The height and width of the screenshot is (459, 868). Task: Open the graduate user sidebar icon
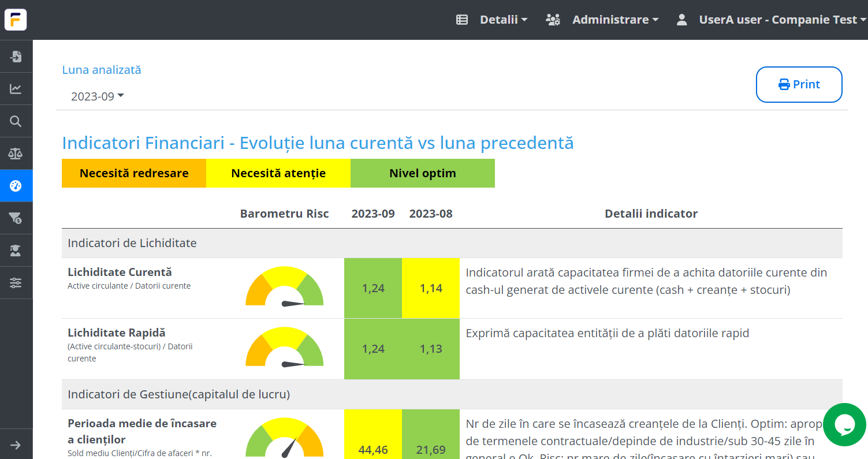tap(16, 251)
